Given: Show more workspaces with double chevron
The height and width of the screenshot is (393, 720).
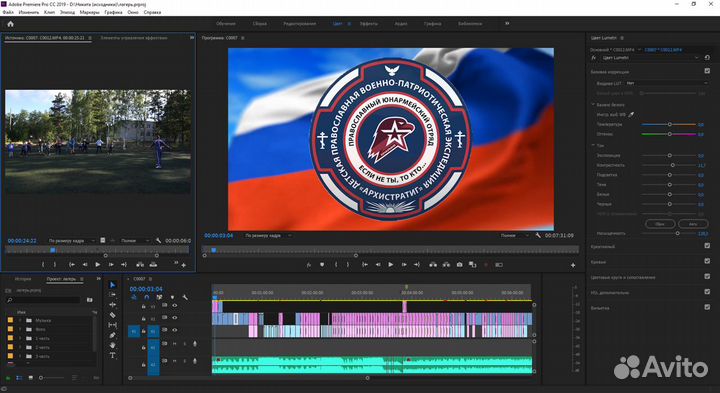Looking at the screenshot, I should tap(507, 23).
